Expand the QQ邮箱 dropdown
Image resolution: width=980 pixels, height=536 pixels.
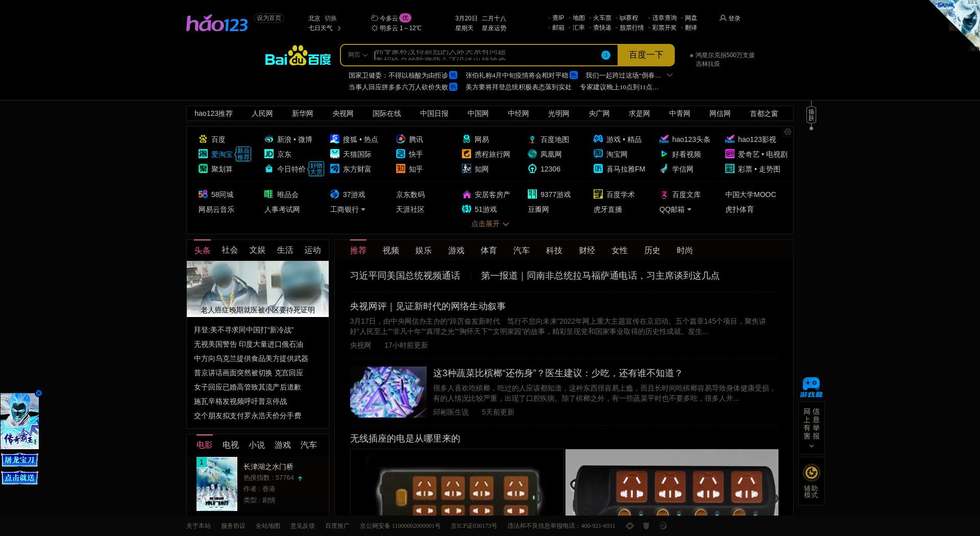click(x=689, y=210)
